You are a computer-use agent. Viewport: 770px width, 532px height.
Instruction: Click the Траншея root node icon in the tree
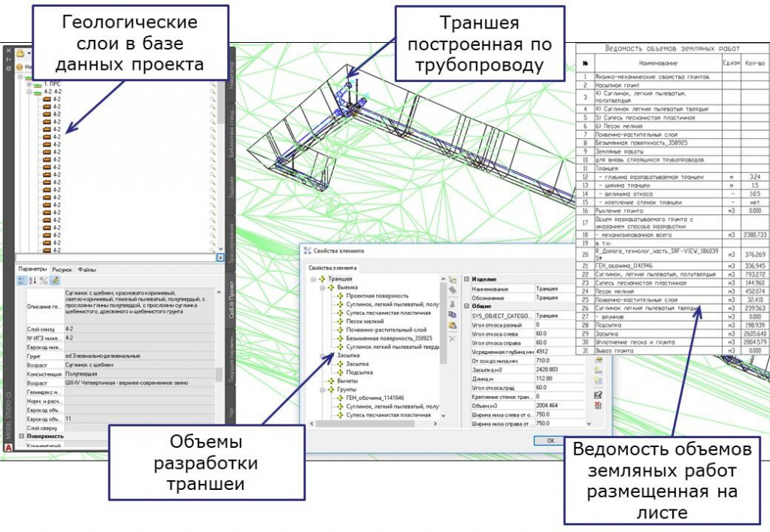point(323,279)
